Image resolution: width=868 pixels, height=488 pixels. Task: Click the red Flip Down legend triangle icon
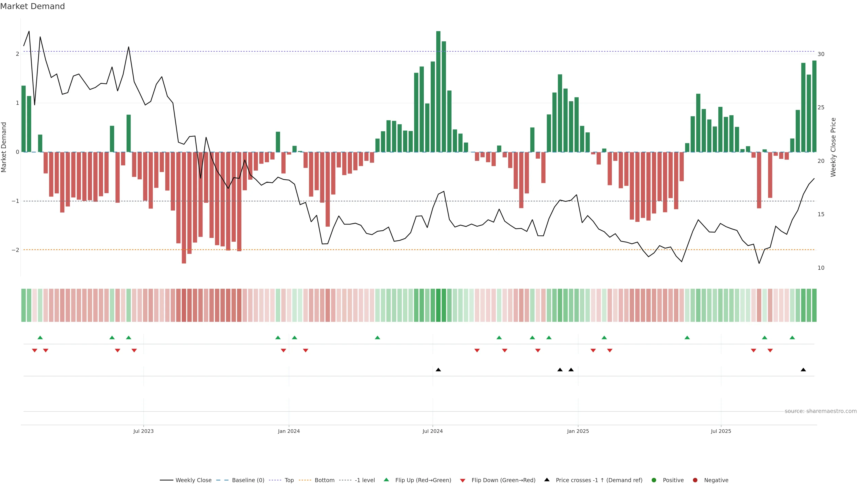point(463,481)
